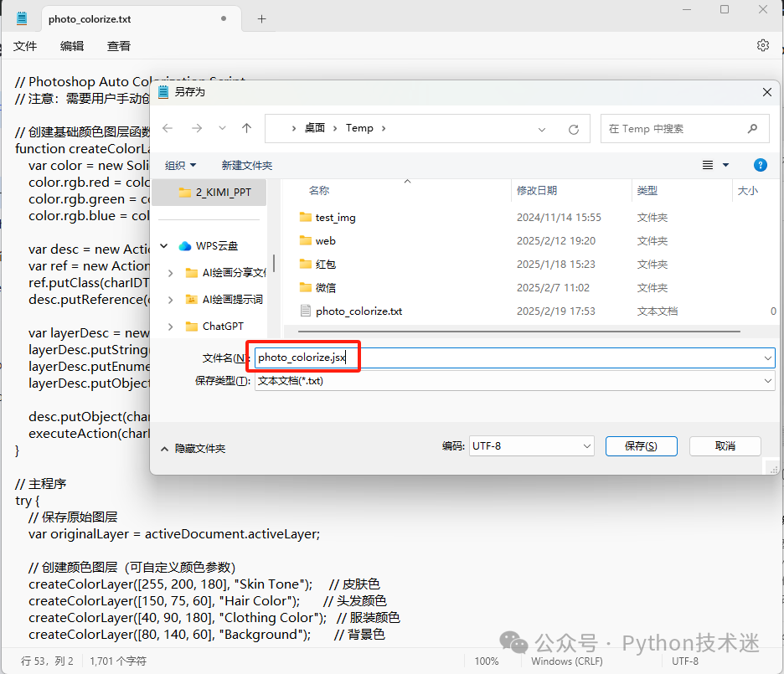Expand address bar history dropdown
This screenshot has width=784, height=674.
pos(541,130)
